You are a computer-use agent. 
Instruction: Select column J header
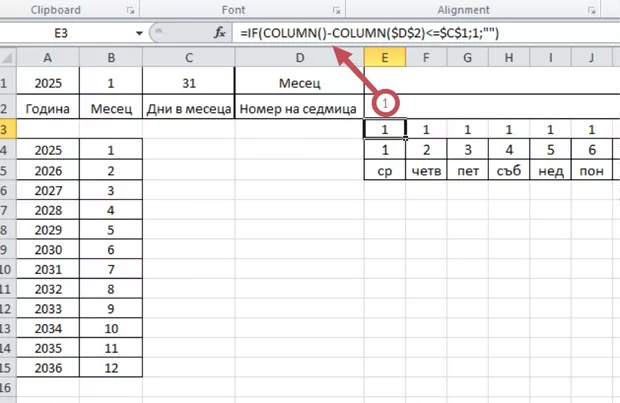(x=592, y=58)
